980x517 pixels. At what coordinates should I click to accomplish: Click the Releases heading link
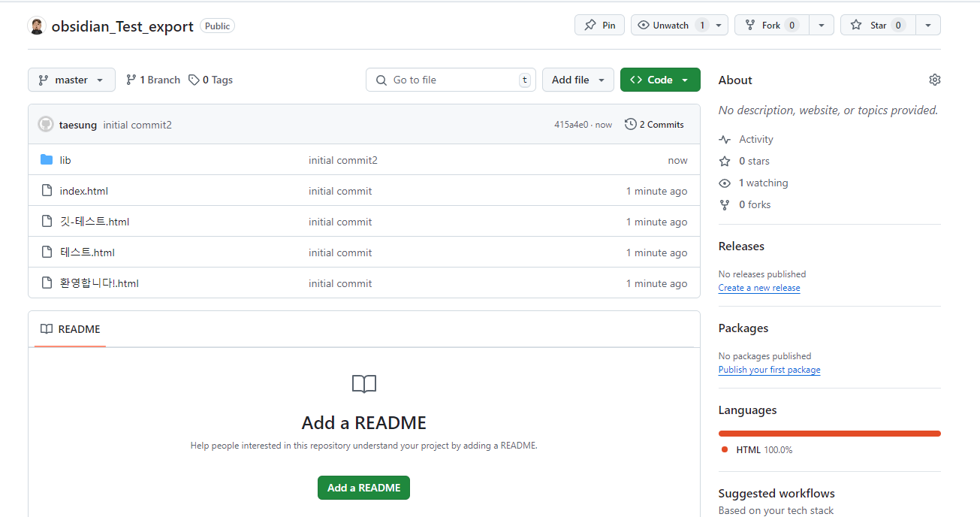[x=741, y=246]
